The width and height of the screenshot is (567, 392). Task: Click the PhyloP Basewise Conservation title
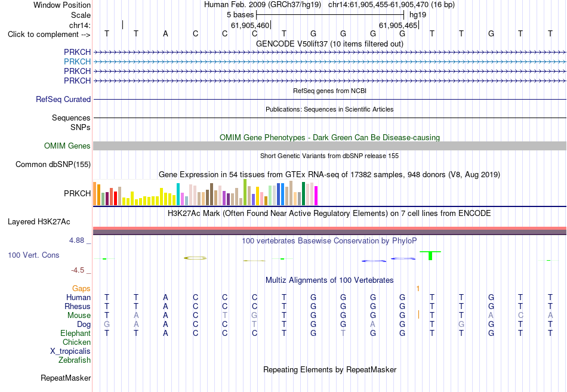click(x=329, y=241)
